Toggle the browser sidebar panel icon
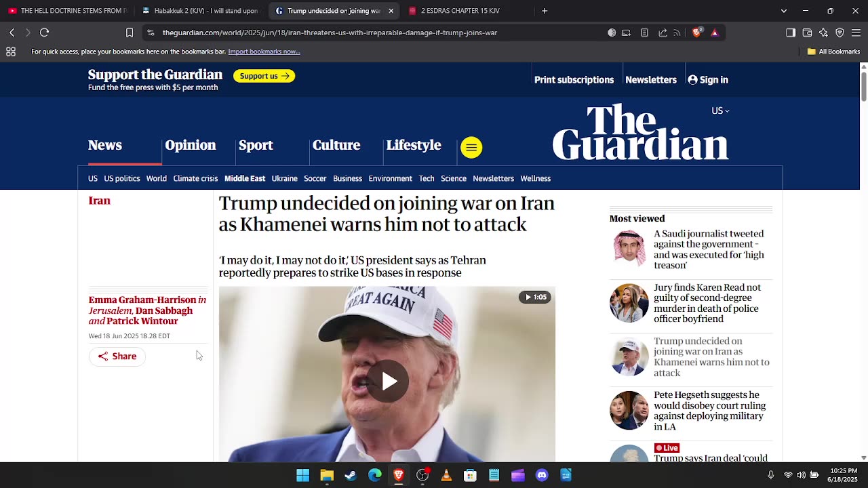The height and width of the screenshot is (488, 868). tap(791, 33)
